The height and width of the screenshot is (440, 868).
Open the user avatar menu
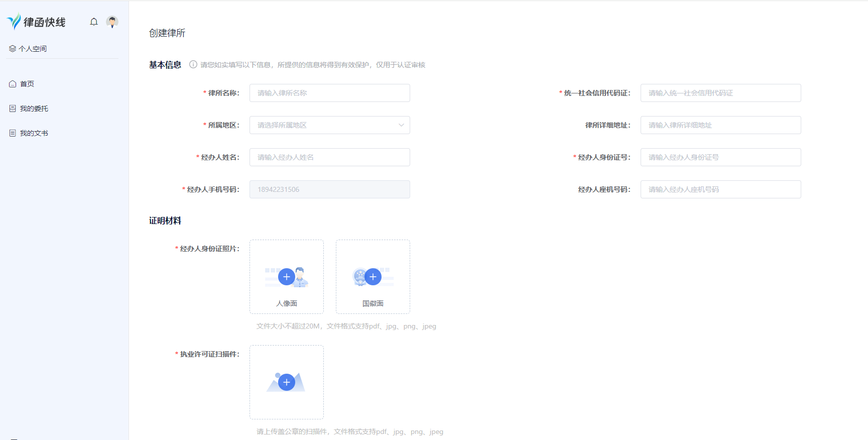pyautogui.click(x=112, y=22)
